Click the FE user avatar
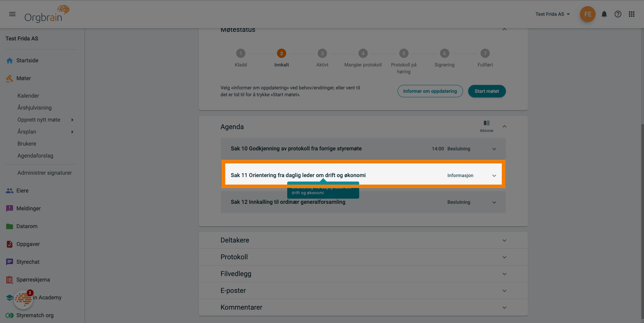Image resolution: width=644 pixels, height=323 pixels. point(588,14)
